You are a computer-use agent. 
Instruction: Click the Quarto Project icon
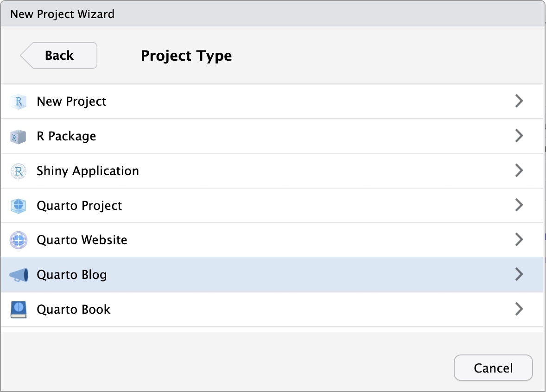click(x=19, y=206)
